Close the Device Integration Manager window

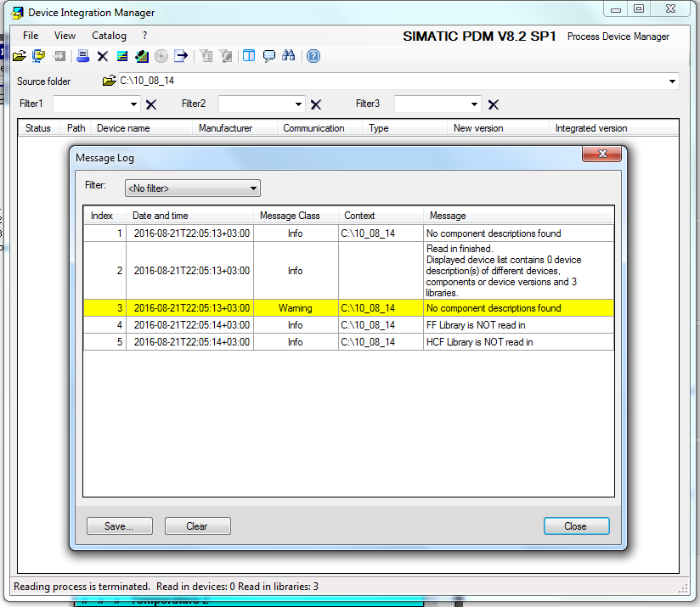670,9
